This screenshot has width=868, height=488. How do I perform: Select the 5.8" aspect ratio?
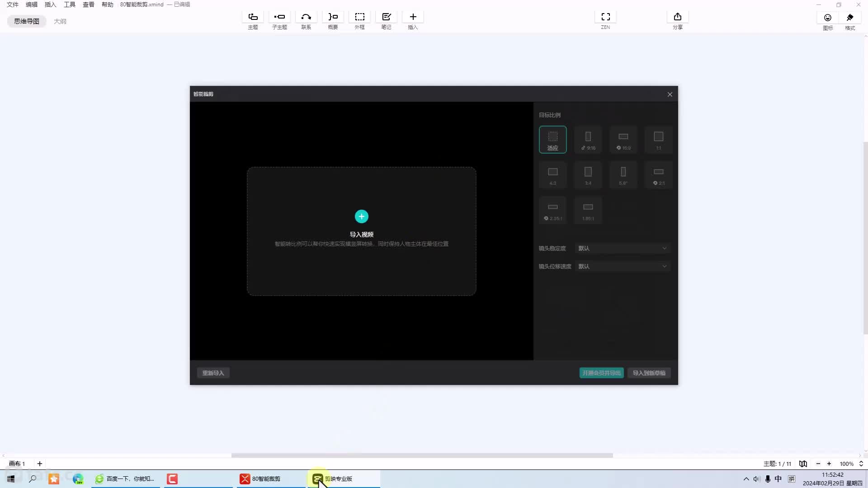(x=623, y=175)
